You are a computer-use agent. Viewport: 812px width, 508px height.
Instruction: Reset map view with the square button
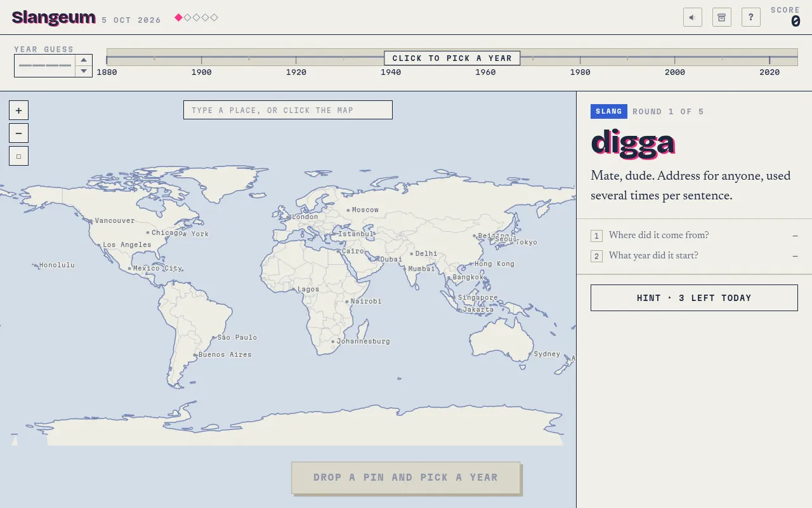coord(18,156)
